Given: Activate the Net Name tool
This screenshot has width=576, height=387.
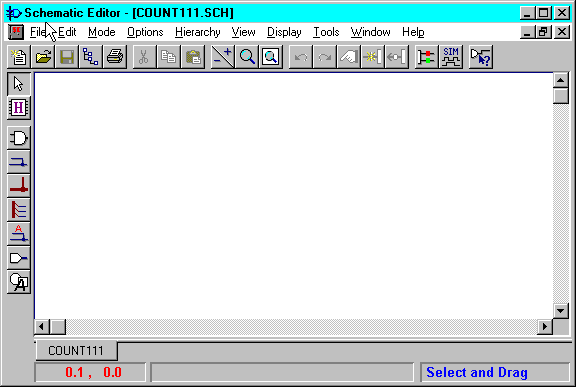Looking at the screenshot, I should [19, 234].
